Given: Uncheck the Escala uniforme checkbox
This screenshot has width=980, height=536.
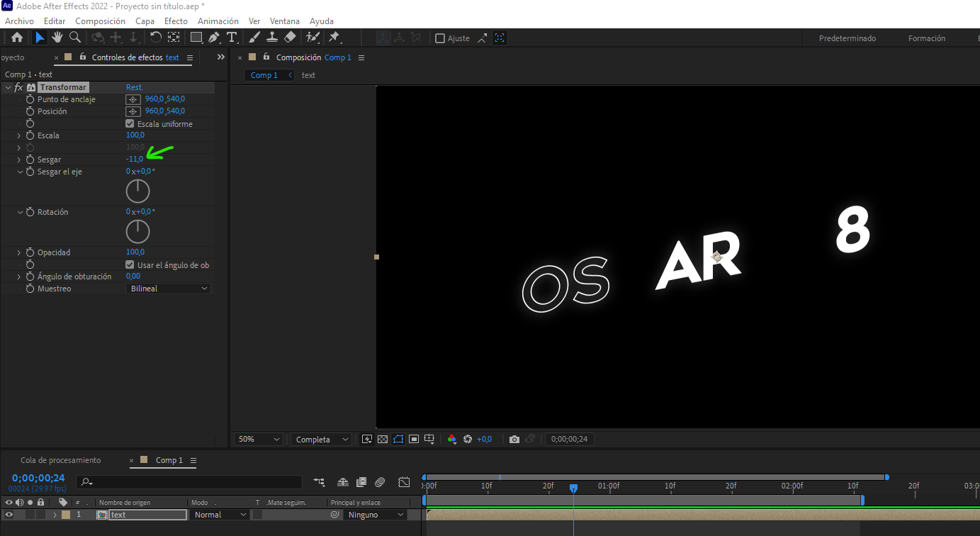Looking at the screenshot, I should coord(130,123).
